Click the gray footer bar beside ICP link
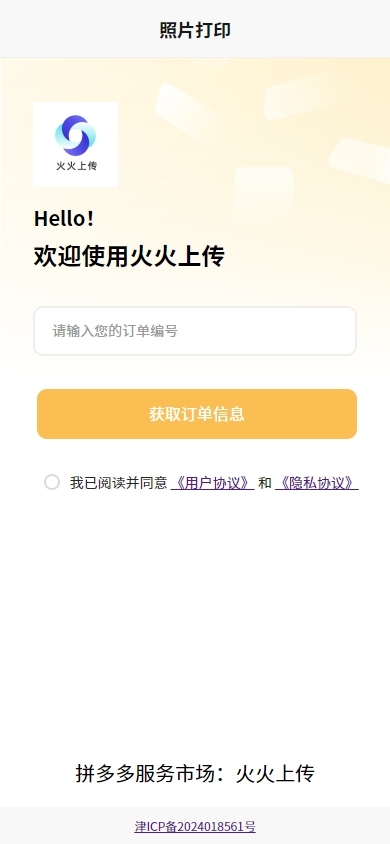 click(x=323, y=826)
